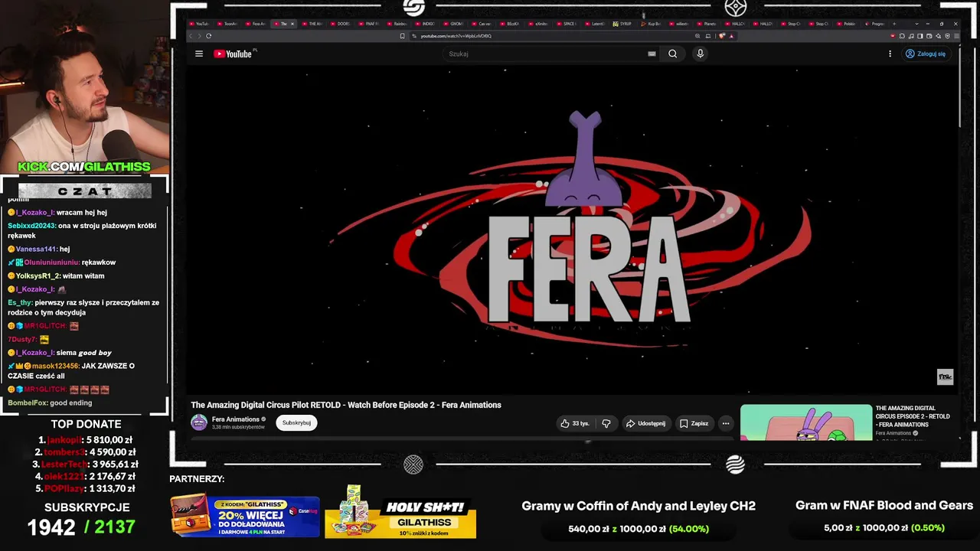
Task: Click the KICK.COM/GILATHISS overlay text
Action: (x=84, y=166)
